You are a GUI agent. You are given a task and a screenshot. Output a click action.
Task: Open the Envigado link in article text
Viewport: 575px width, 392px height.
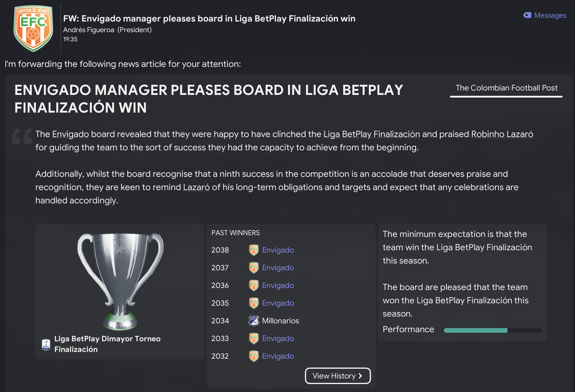point(70,134)
